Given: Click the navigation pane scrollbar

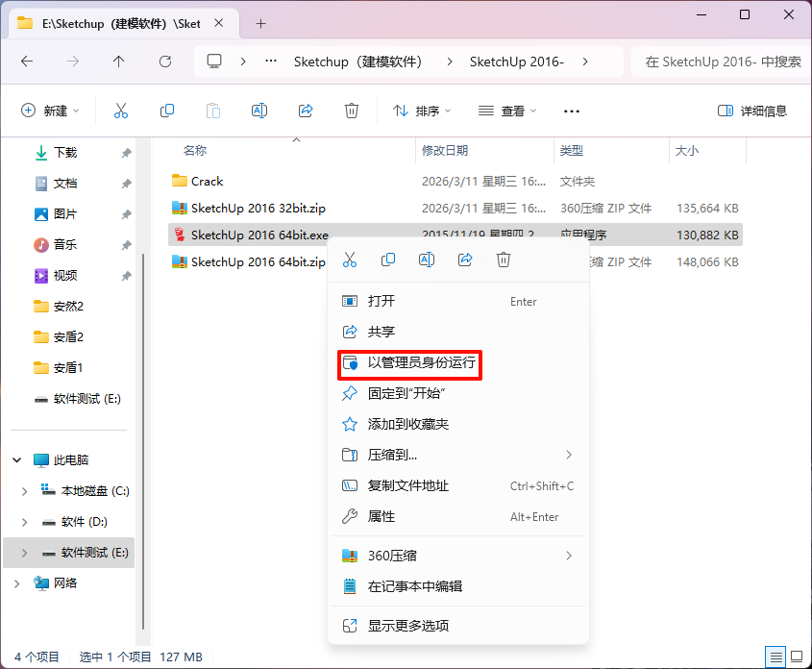Looking at the screenshot, I should (143, 440).
